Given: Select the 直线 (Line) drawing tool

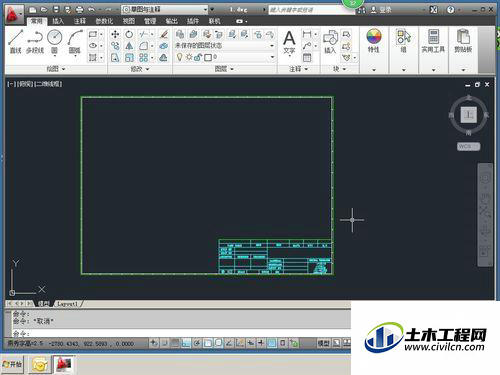Looking at the screenshot, I should (15, 41).
